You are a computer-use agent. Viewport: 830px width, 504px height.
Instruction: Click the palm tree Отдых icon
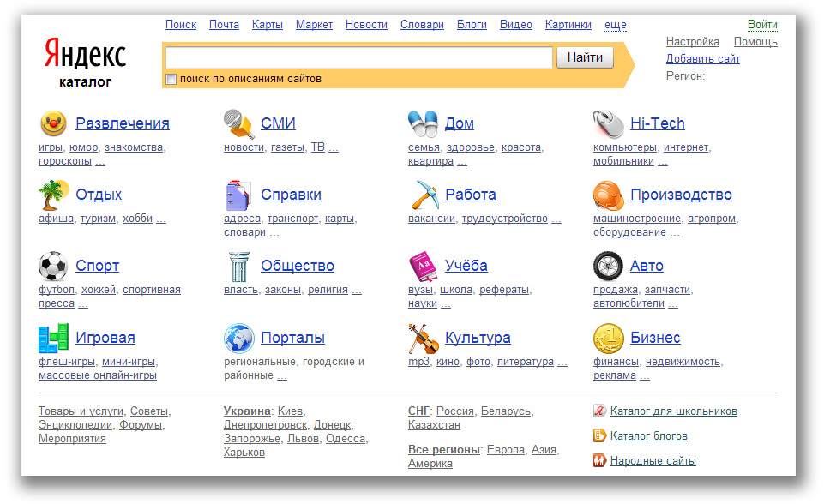[x=53, y=195]
